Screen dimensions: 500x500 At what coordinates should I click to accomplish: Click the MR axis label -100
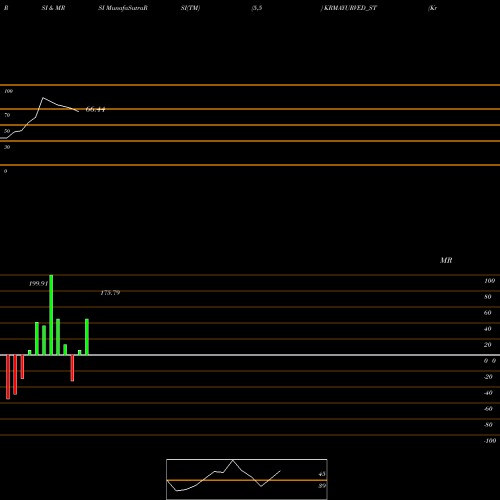pos(490,441)
